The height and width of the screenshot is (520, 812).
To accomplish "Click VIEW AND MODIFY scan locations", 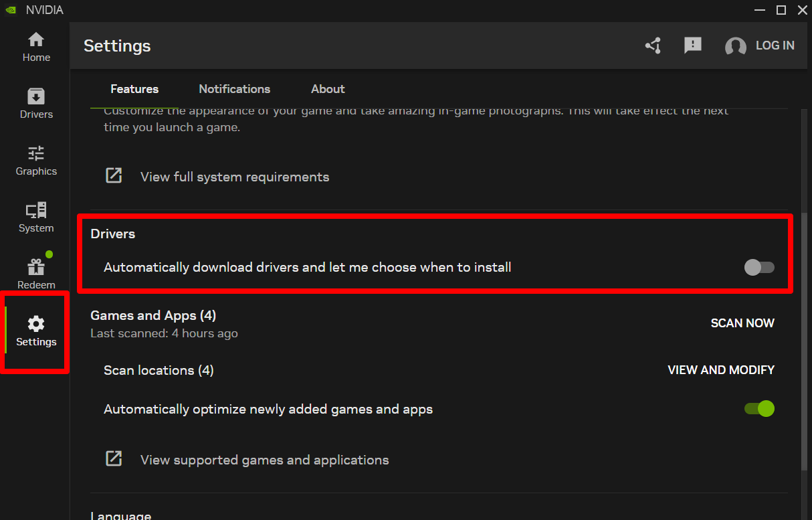I will [721, 370].
